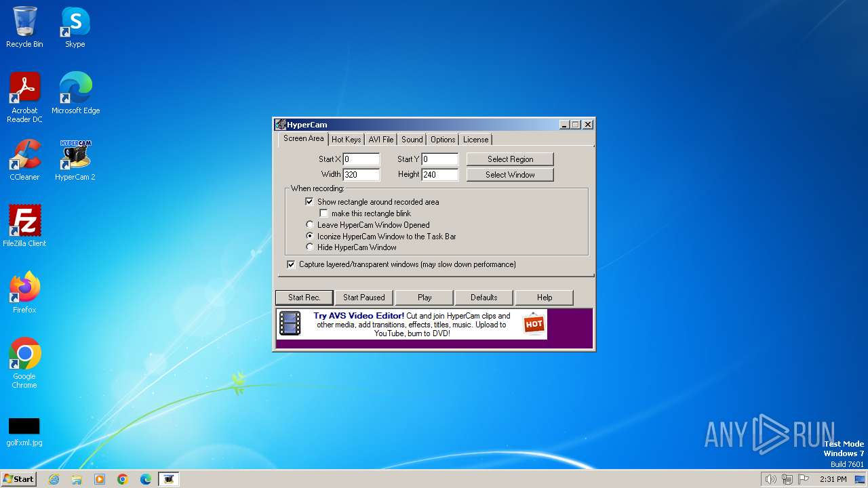
Task: Open Windows Media Player from the taskbar
Action: click(x=100, y=479)
